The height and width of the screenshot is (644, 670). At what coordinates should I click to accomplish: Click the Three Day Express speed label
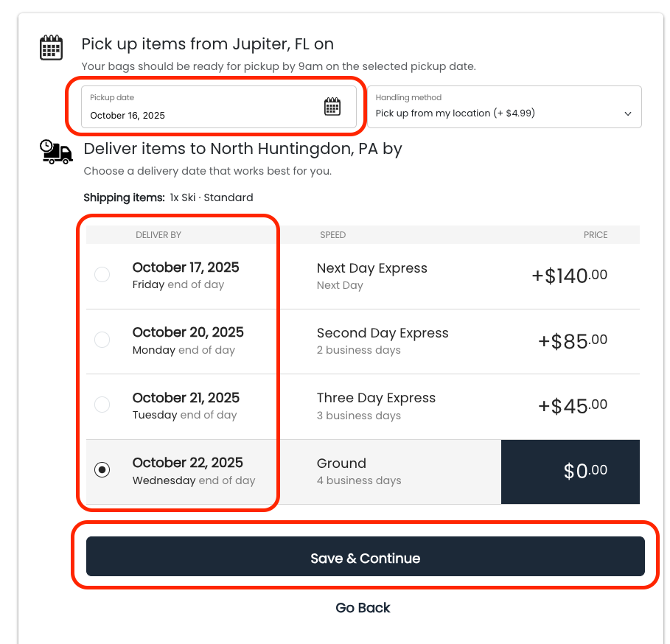tap(376, 398)
